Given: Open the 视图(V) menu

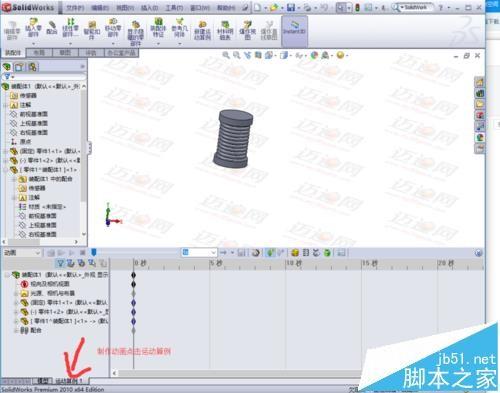Looking at the screenshot, I should click(124, 7).
